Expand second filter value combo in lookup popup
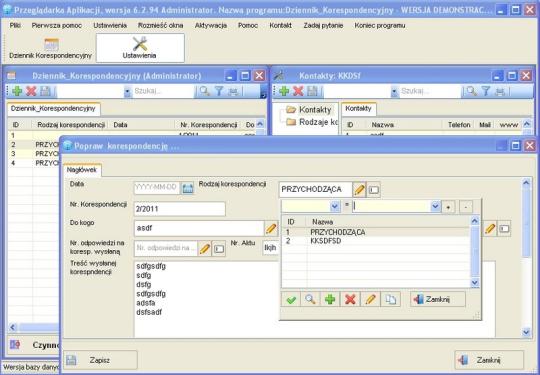This screenshot has width=540, height=375. (435, 206)
